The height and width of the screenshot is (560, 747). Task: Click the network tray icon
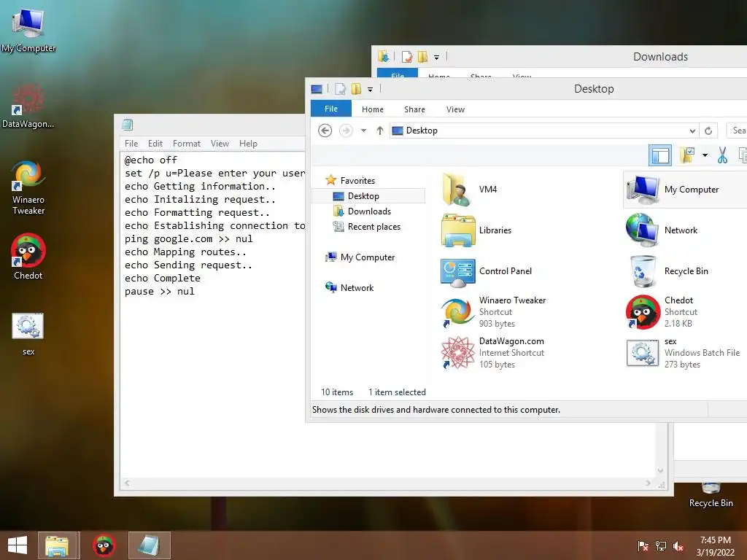661,545
